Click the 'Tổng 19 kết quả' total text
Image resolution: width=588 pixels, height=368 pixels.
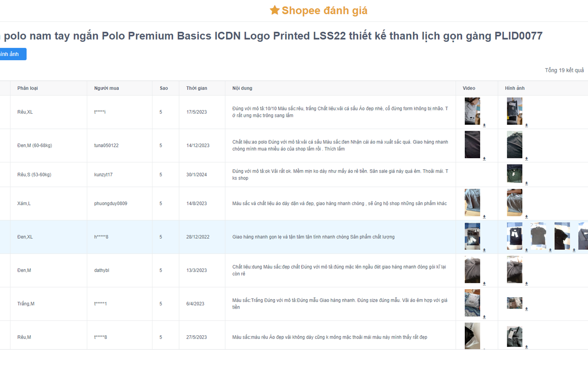click(565, 70)
